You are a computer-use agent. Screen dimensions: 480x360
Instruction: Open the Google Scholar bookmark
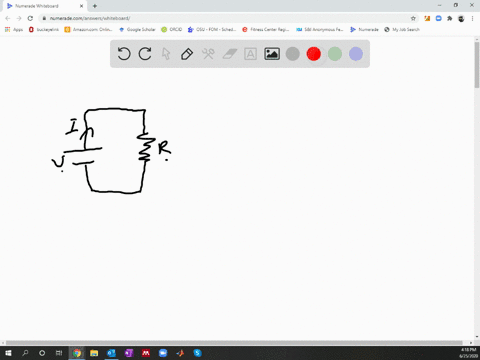click(x=137, y=30)
